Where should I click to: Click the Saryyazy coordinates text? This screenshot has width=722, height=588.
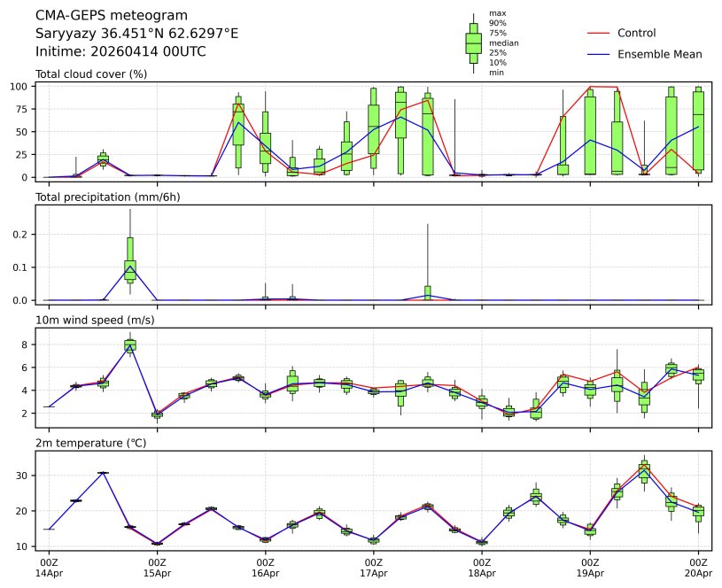click(x=136, y=34)
